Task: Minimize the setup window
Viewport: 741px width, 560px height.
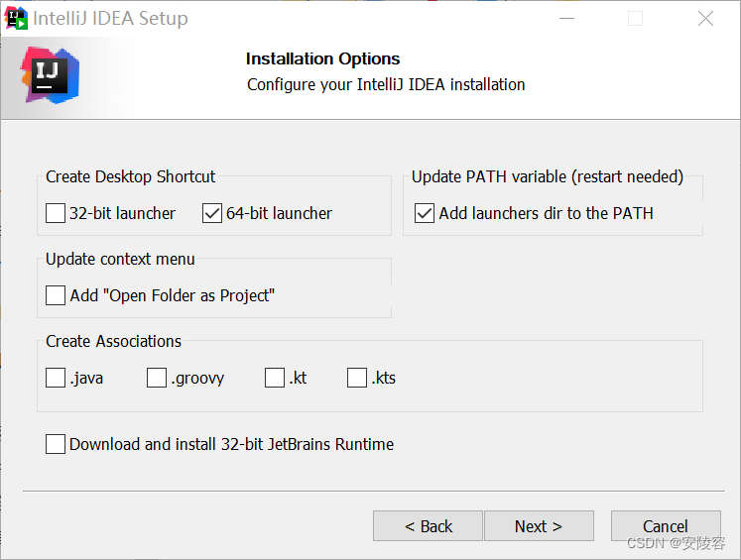Action: 565,19
